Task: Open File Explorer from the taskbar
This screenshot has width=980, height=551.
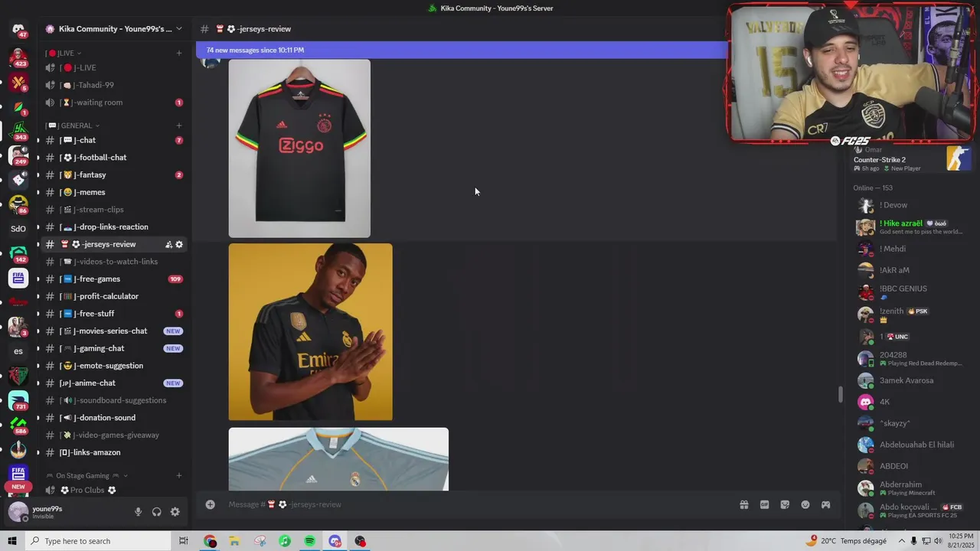Action: 234,541
